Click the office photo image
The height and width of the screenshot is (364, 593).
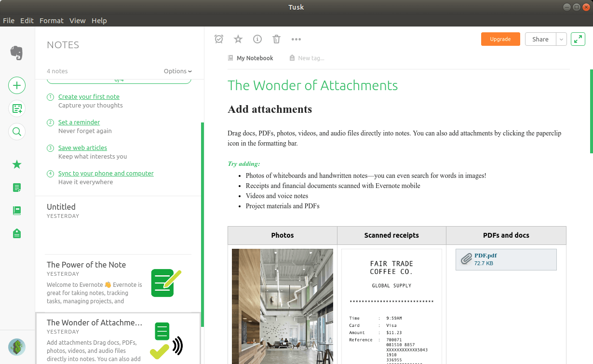point(283,306)
